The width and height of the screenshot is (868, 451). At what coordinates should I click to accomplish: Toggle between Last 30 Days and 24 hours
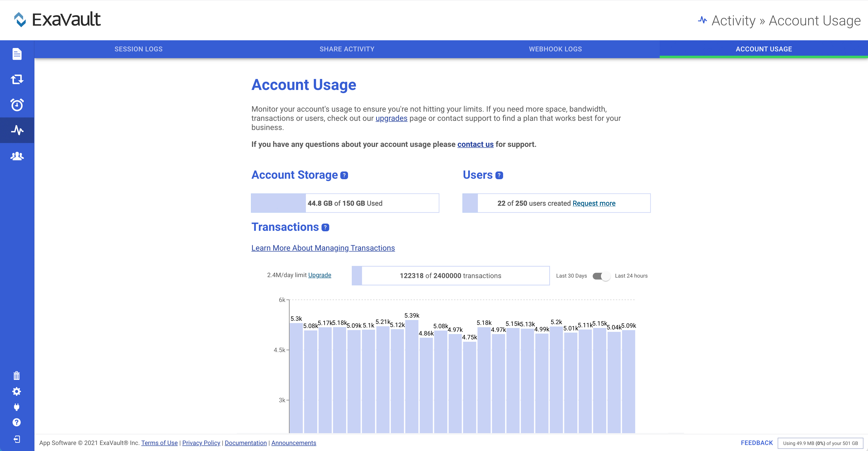[x=601, y=276]
